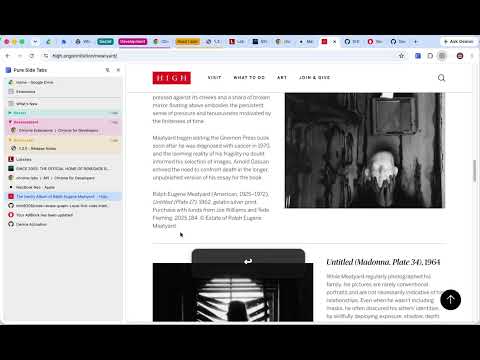Switch to the pinned Google Drive tab
Screen dimensions: 480x360
click(x=49, y=42)
